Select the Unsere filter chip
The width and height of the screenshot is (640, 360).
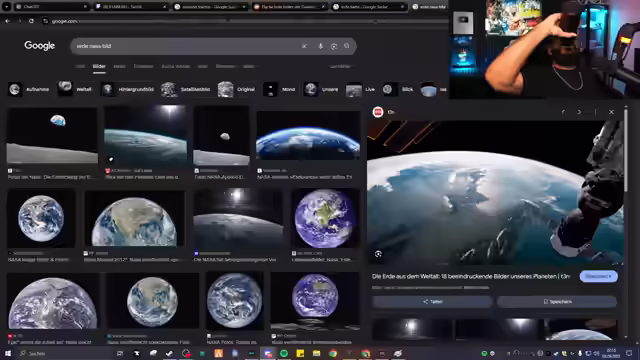[x=321, y=89]
